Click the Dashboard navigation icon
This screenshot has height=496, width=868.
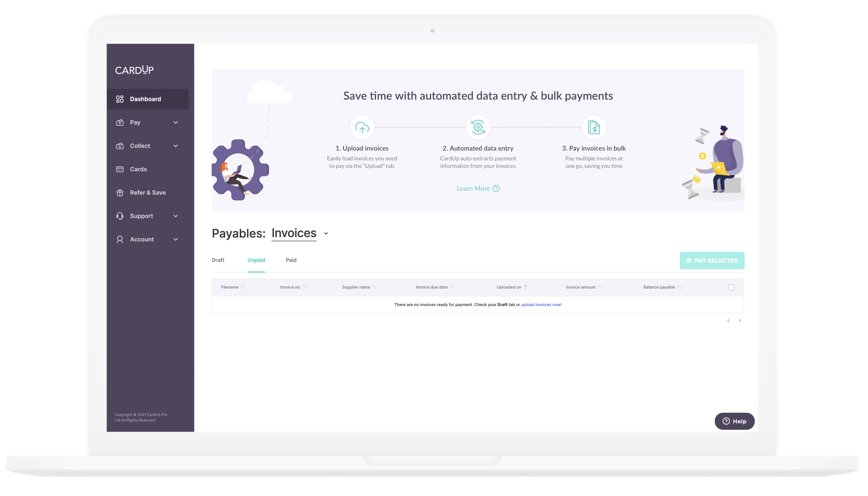[120, 98]
